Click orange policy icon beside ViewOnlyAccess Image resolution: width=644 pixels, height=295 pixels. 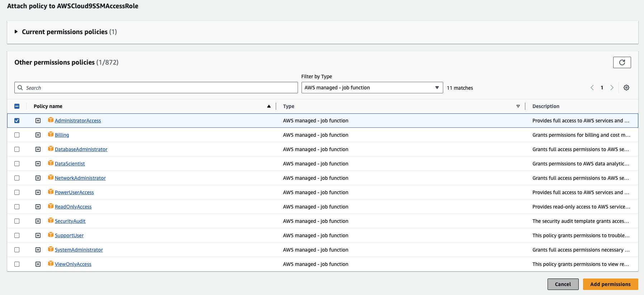[x=51, y=263]
